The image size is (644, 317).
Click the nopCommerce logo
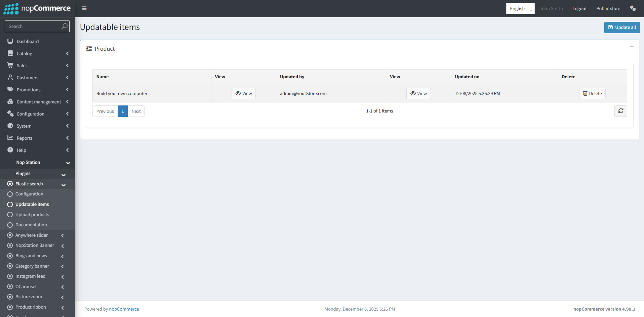click(x=37, y=8)
